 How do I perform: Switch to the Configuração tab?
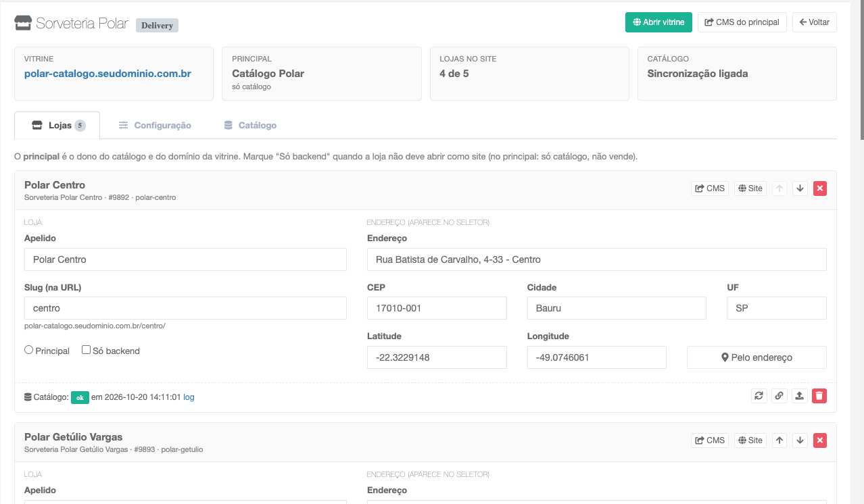click(155, 126)
